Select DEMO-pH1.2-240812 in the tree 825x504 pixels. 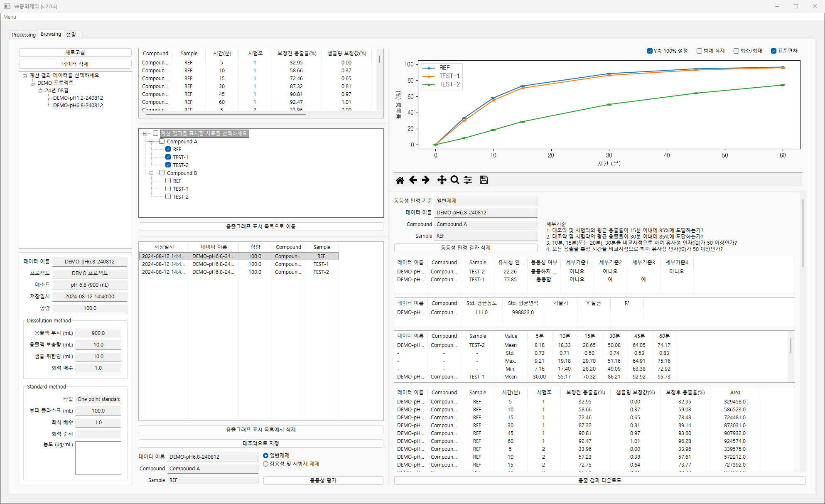(78, 98)
